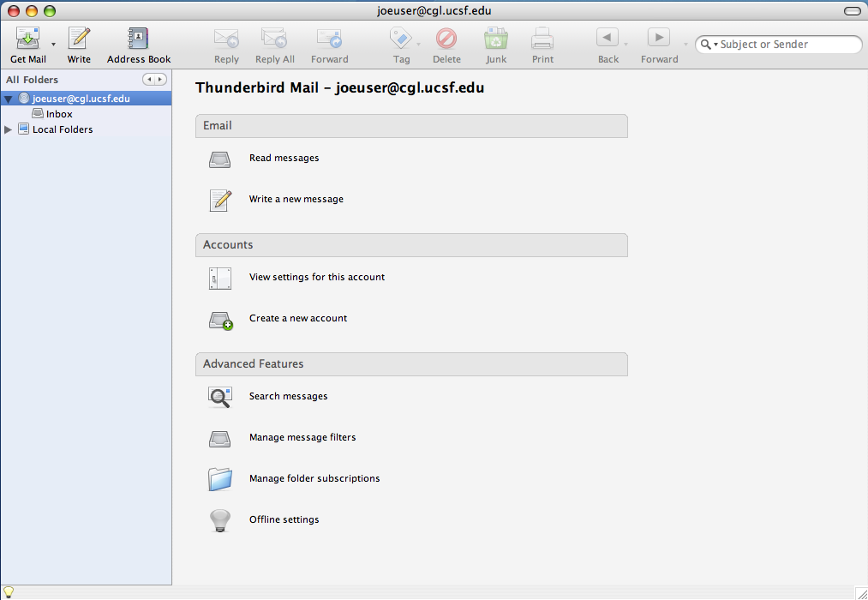
Task: Click the Offline settings lightbulb icon
Action: coord(219,521)
